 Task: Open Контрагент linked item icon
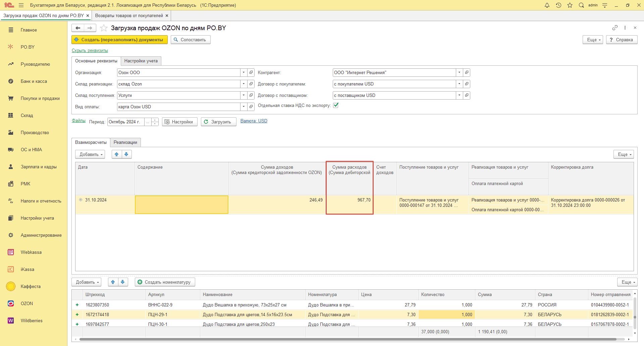point(467,72)
